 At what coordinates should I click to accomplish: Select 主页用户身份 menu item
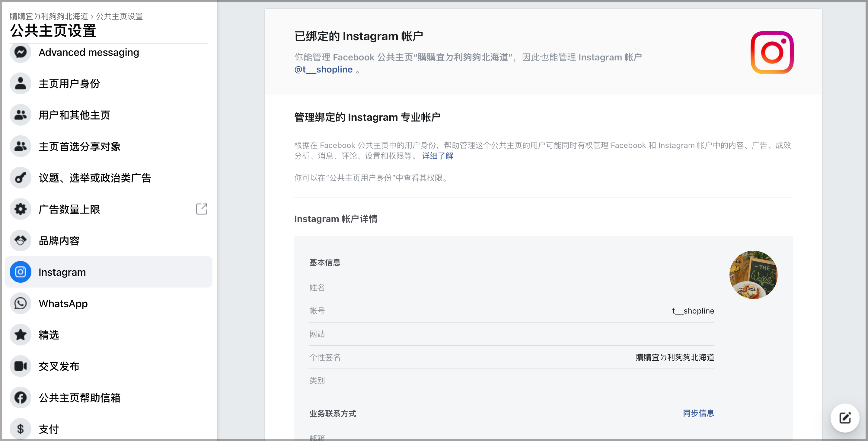[x=109, y=83]
